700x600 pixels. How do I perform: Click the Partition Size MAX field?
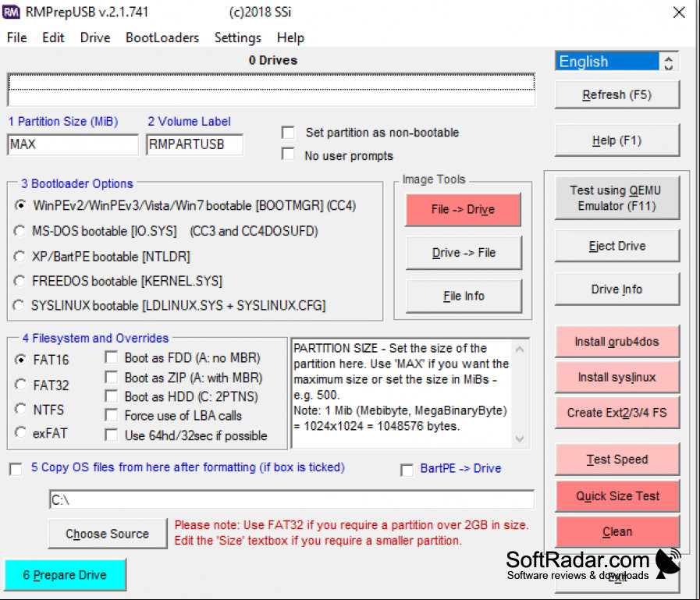point(73,144)
